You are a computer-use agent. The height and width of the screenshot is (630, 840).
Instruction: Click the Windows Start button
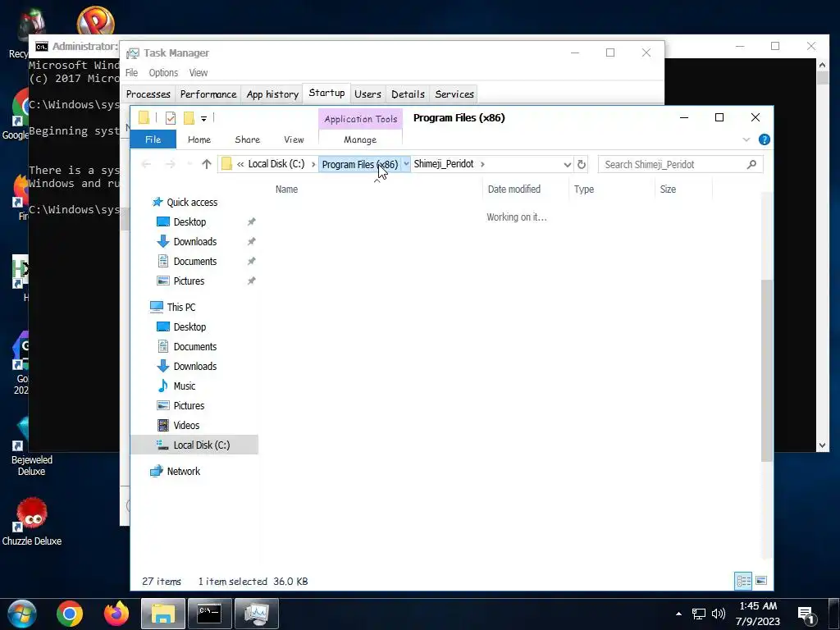pyautogui.click(x=22, y=614)
